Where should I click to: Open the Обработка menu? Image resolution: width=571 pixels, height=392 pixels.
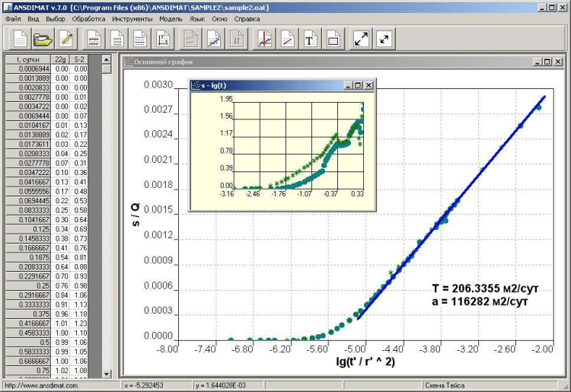(x=88, y=19)
